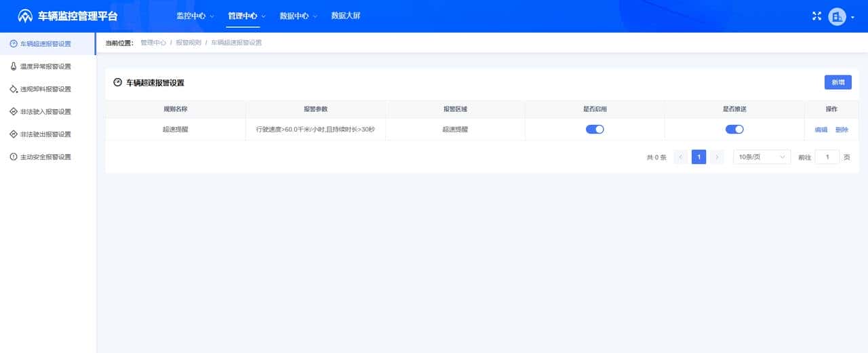868x353 pixels.
Task: Click the 是否推送 column header
Action: [734, 109]
